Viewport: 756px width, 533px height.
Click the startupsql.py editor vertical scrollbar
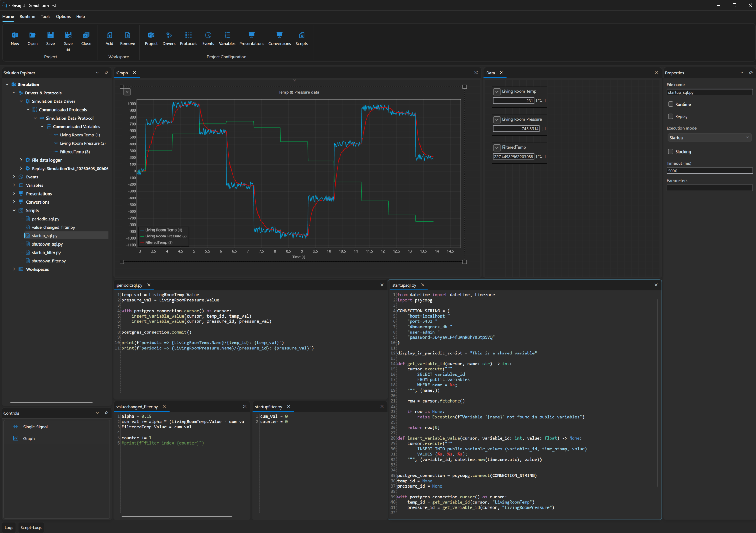(x=658, y=393)
